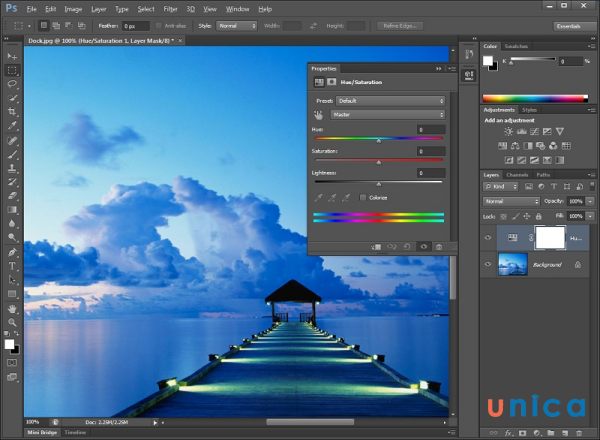
Task: Choose the Crop tool
Action: point(12,112)
